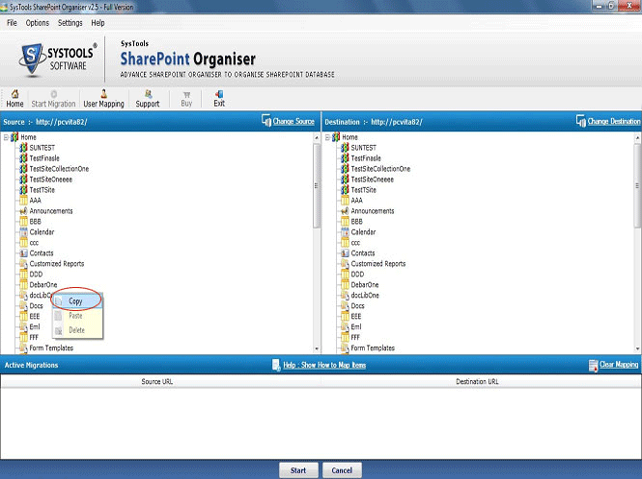Select Eml in Destination tree
The height and width of the screenshot is (479, 642).
point(356,327)
